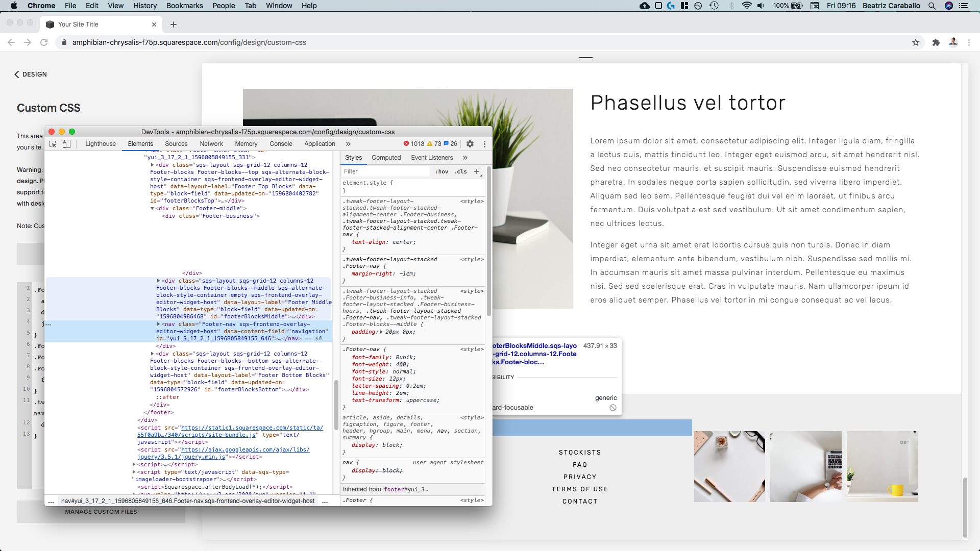Image resolution: width=980 pixels, height=551 pixels.
Task: Switch to the Console tab
Action: tap(281, 144)
